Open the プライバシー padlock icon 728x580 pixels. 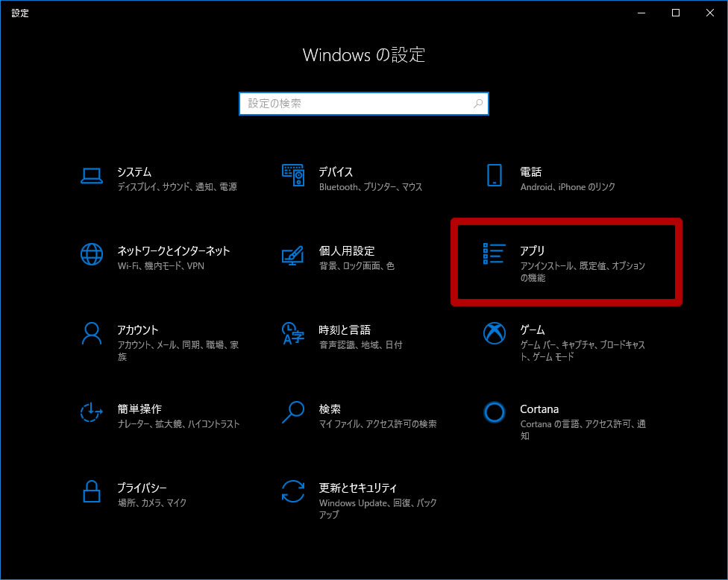pos(92,491)
